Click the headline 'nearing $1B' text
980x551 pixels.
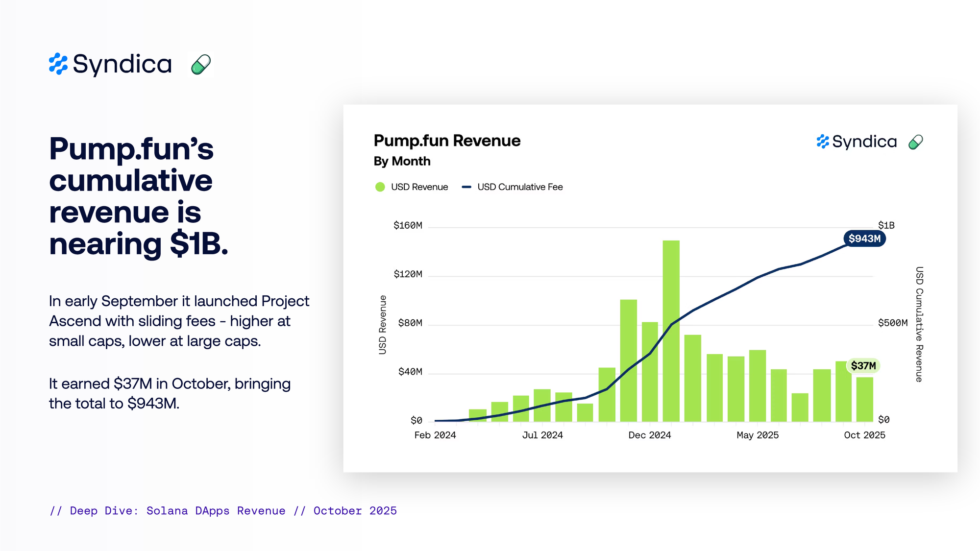click(x=139, y=244)
